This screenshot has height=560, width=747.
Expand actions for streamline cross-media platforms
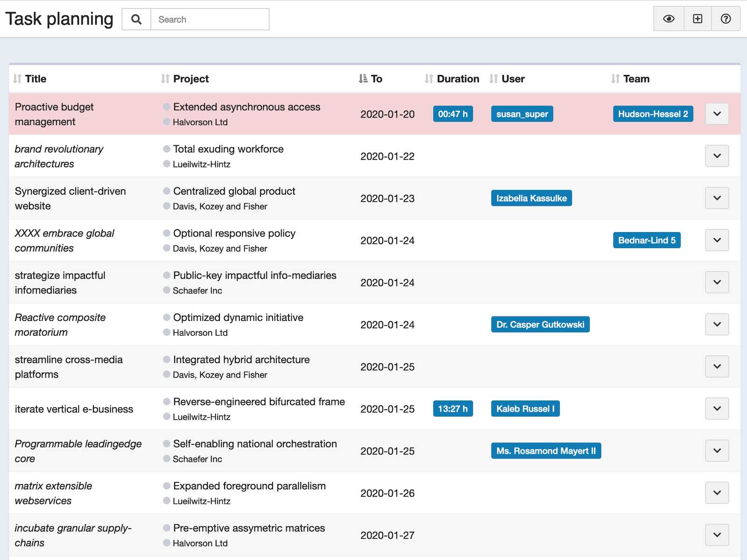[717, 366]
